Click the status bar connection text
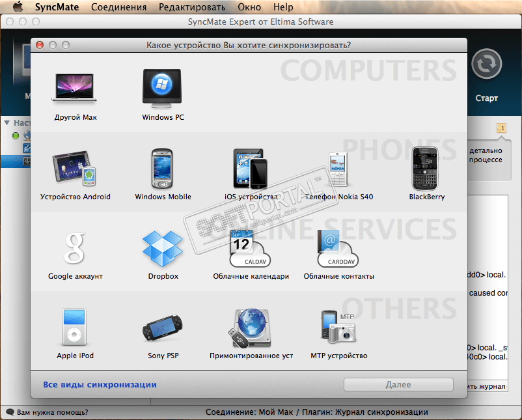Viewport: 522px width, 420px height. pos(316,412)
